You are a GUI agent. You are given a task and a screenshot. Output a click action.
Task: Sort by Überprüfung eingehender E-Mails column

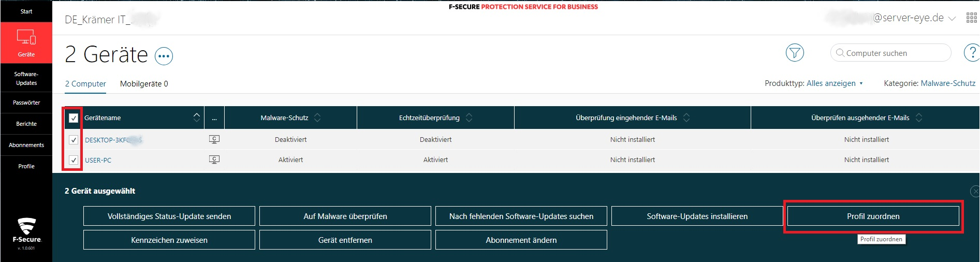point(686,118)
